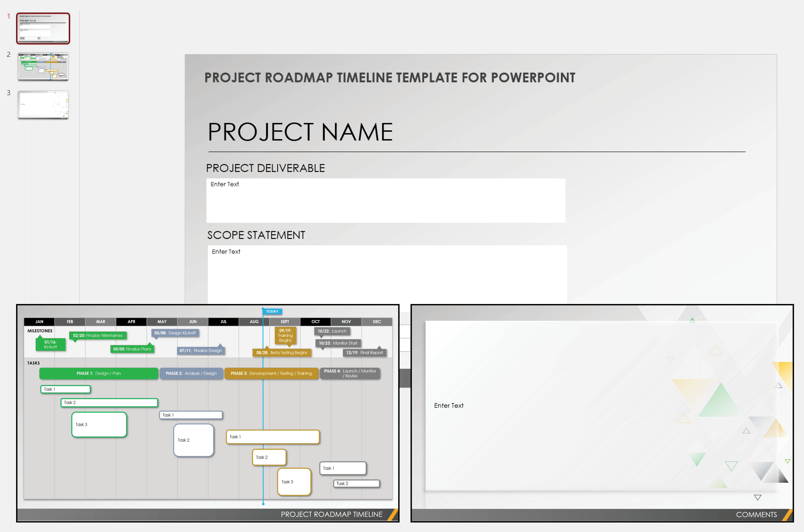Click the Project Deliverable text box

pos(385,200)
